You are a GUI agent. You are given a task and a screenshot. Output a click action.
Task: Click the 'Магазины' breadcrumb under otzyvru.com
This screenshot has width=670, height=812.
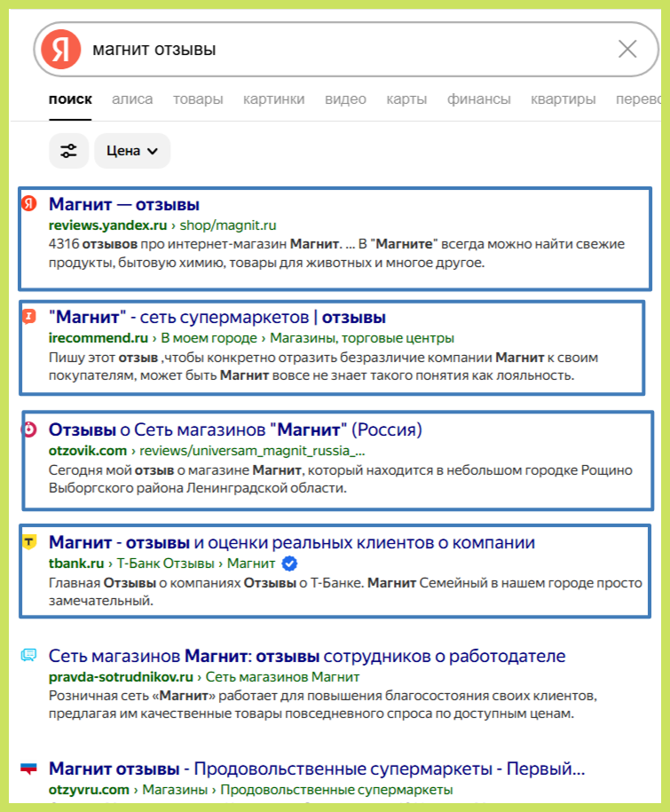tap(175, 790)
